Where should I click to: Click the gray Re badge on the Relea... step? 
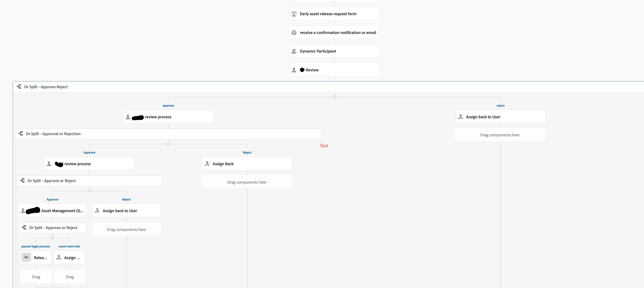coord(26,257)
